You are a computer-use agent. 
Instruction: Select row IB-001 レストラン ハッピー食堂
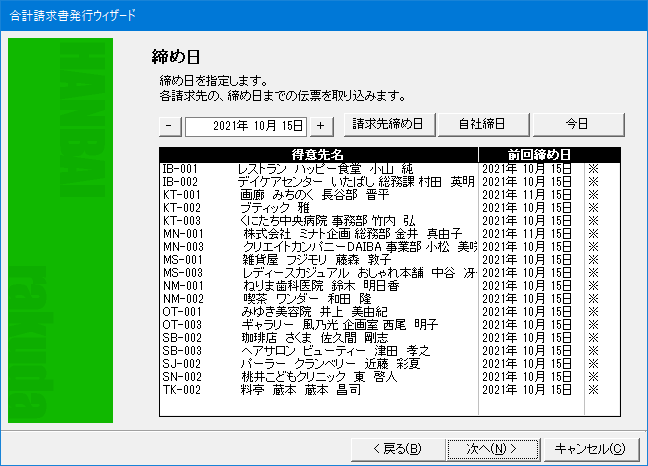[390, 169]
